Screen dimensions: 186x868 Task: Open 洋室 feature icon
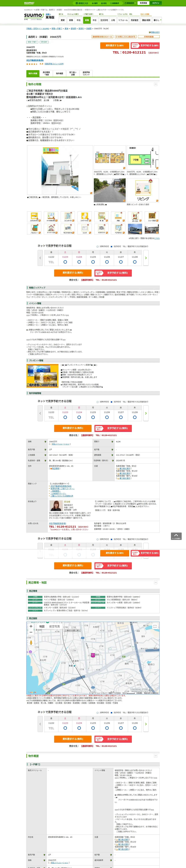[x=118, y=217]
